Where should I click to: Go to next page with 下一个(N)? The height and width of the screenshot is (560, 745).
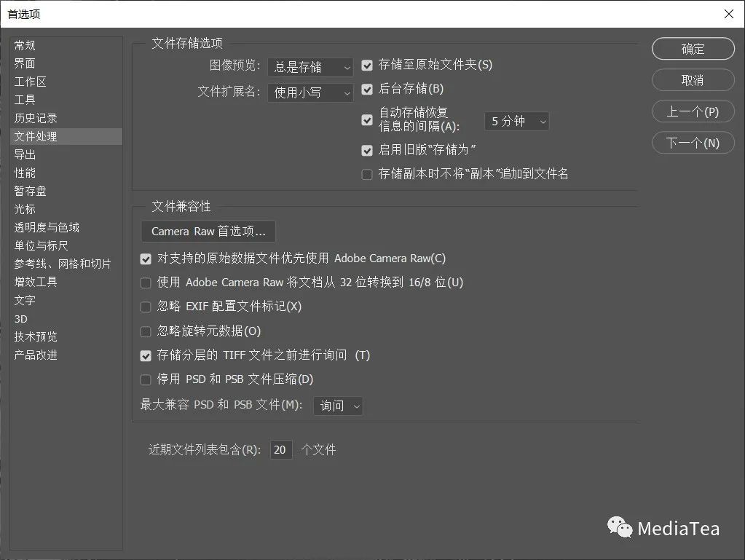(x=693, y=143)
